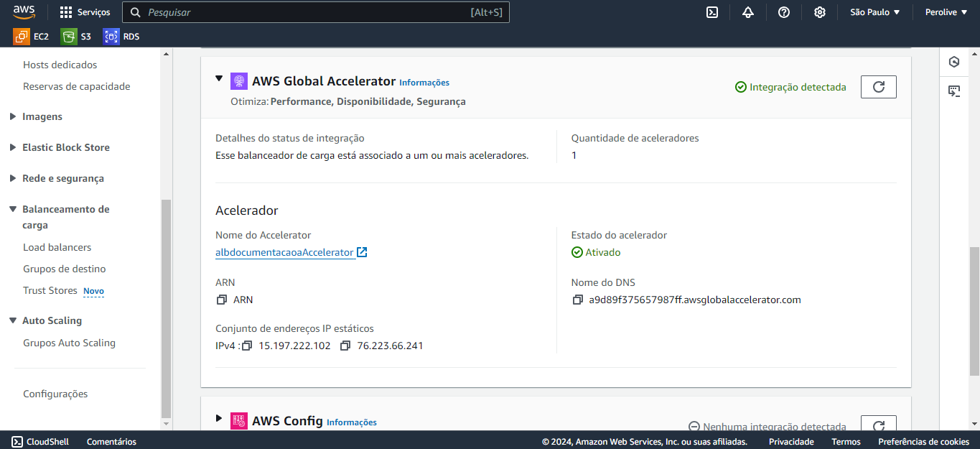980x449 pixels.
Task: Refresh the Global Accelerator integration
Action: tap(879, 87)
